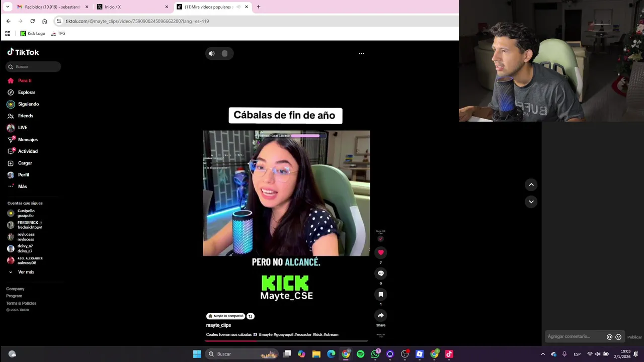Image resolution: width=644 pixels, height=362 pixels.
Task: Open the three-dot video options menu
Action: [x=361, y=53]
